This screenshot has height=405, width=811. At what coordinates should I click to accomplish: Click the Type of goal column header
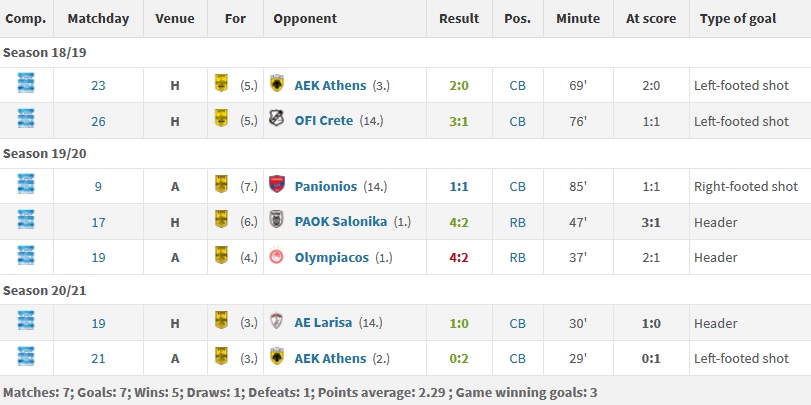click(x=738, y=19)
